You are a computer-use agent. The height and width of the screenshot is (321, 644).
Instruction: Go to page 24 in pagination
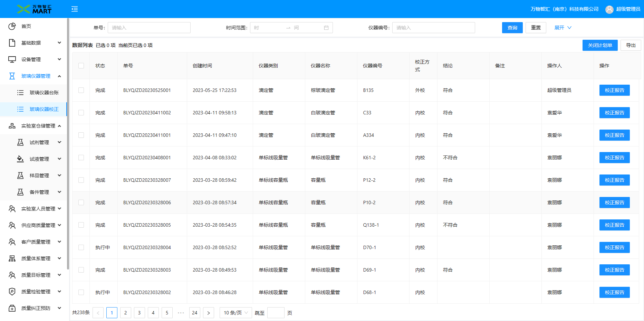[x=194, y=313]
